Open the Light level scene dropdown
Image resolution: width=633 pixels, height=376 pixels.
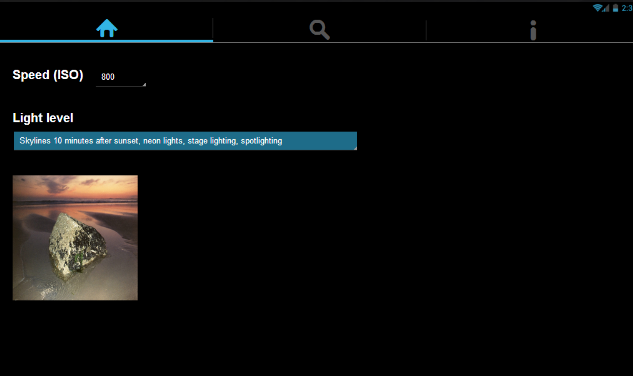185,141
